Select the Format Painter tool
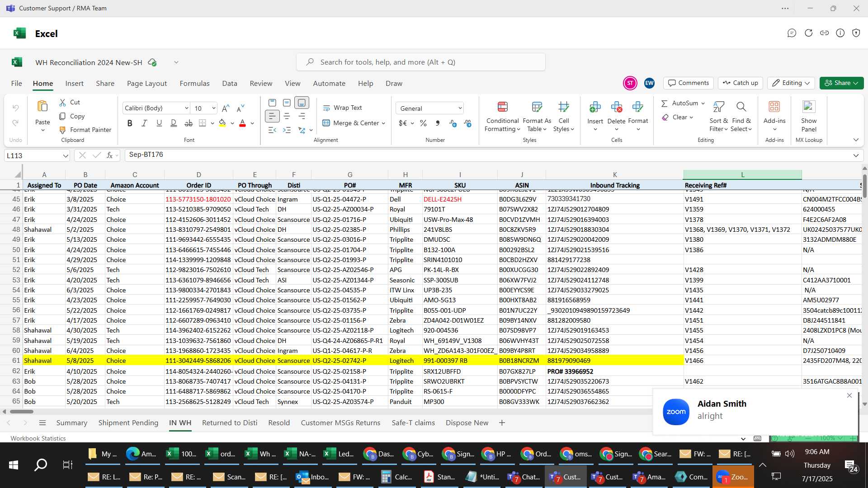 [x=85, y=130]
